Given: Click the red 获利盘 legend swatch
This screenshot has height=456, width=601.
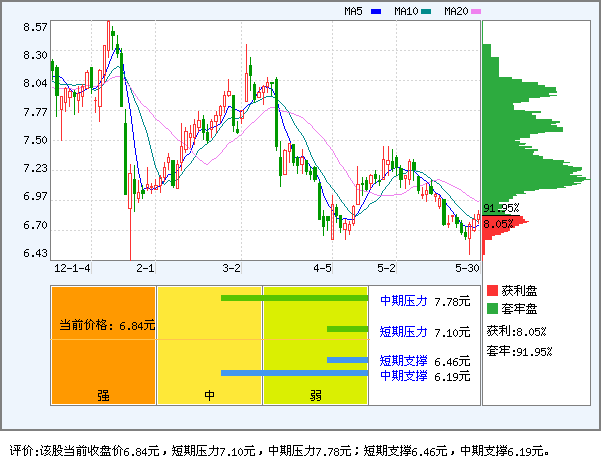Looking at the screenshot, I should (x=492, y=290).
